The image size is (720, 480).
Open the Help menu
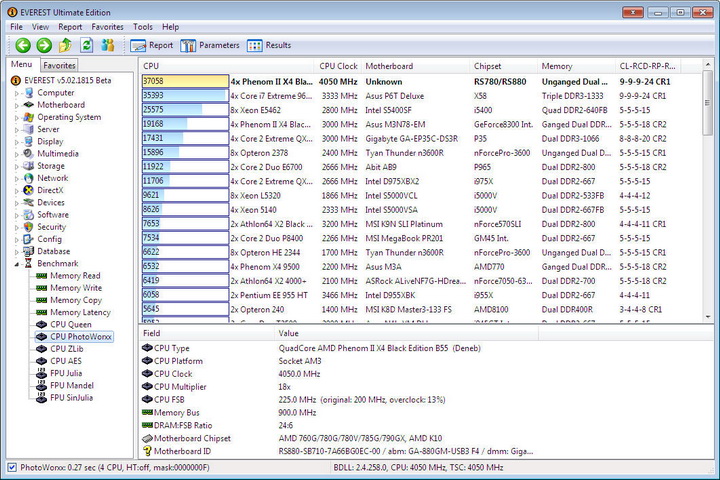tap(170, 27)
